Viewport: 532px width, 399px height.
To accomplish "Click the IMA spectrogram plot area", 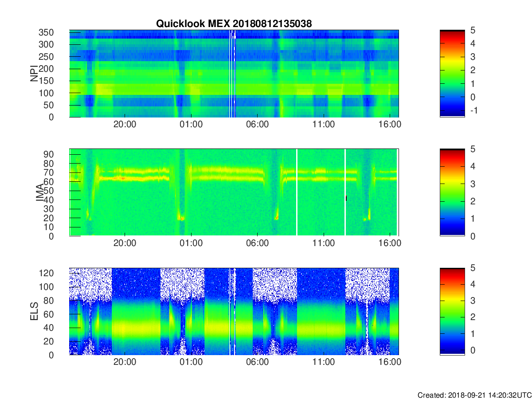I will pyautogui.click(x=234, y=192).
